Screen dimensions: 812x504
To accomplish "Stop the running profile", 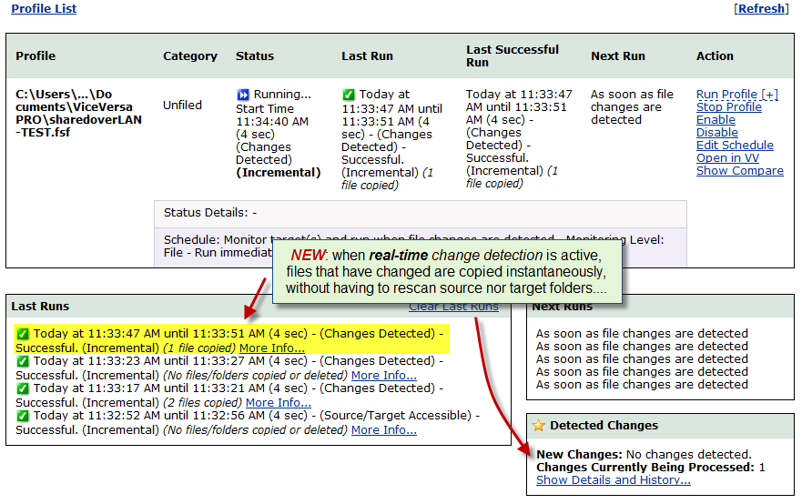I will click(x=729, y=107).
